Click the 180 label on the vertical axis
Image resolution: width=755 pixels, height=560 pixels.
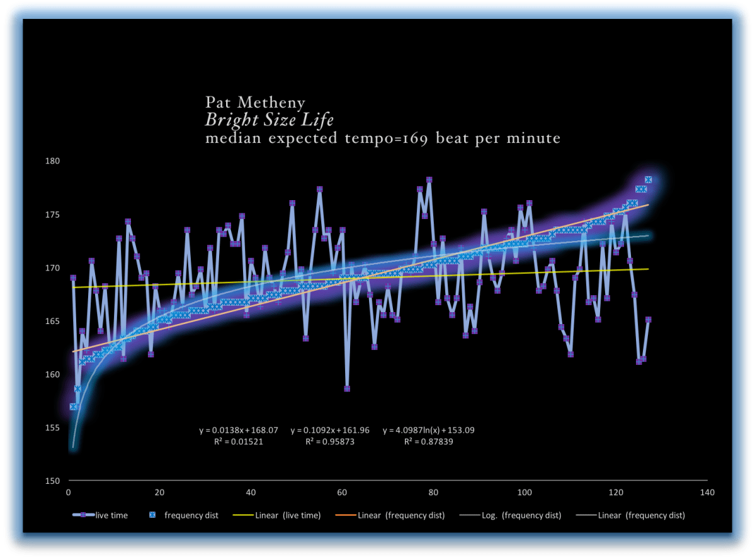pyautogui.click(x=53, y=161)
